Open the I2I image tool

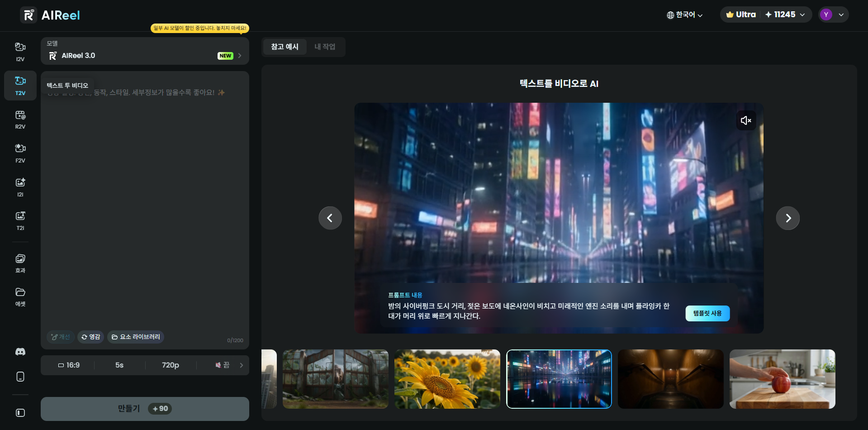tap(20, 187)
